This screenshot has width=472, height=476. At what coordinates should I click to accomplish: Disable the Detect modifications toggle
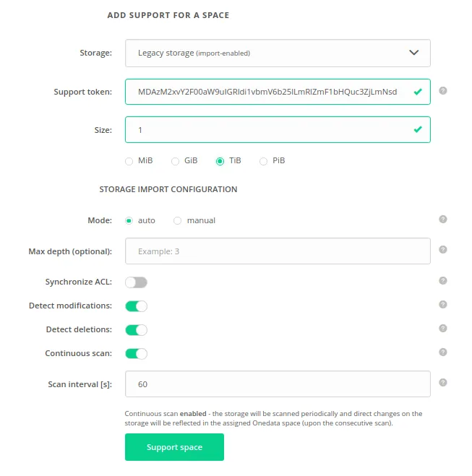(x=136, y=306)
